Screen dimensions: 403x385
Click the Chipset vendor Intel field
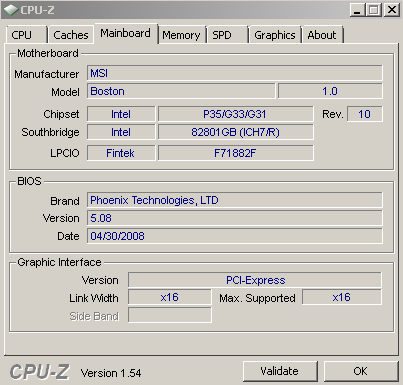[121, 114]
